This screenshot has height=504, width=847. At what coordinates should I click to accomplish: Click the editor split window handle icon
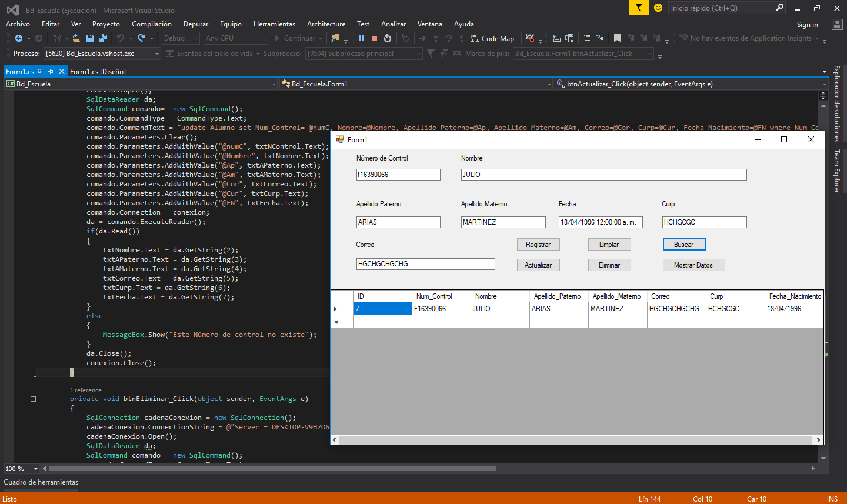pyautogui.click(x=823, y=95)
